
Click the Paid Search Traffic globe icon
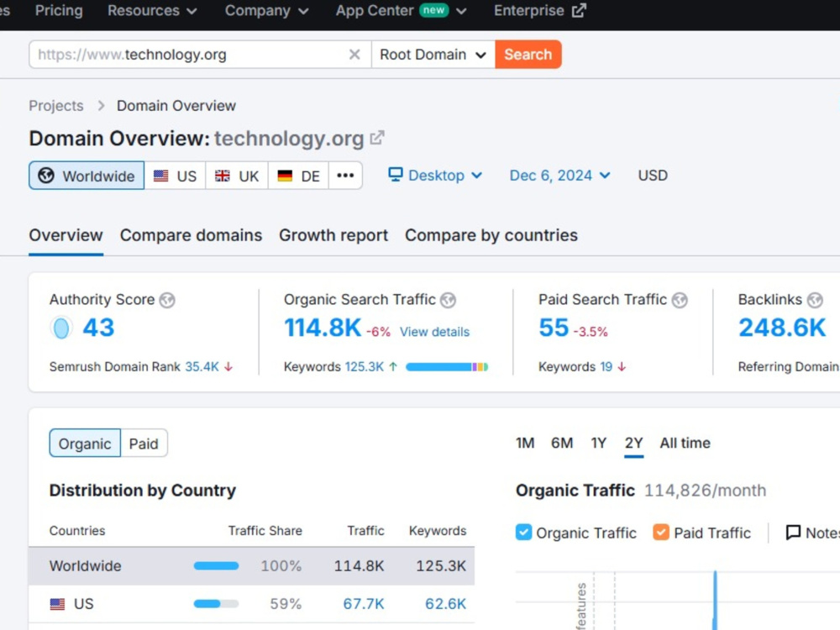point(680,300)
